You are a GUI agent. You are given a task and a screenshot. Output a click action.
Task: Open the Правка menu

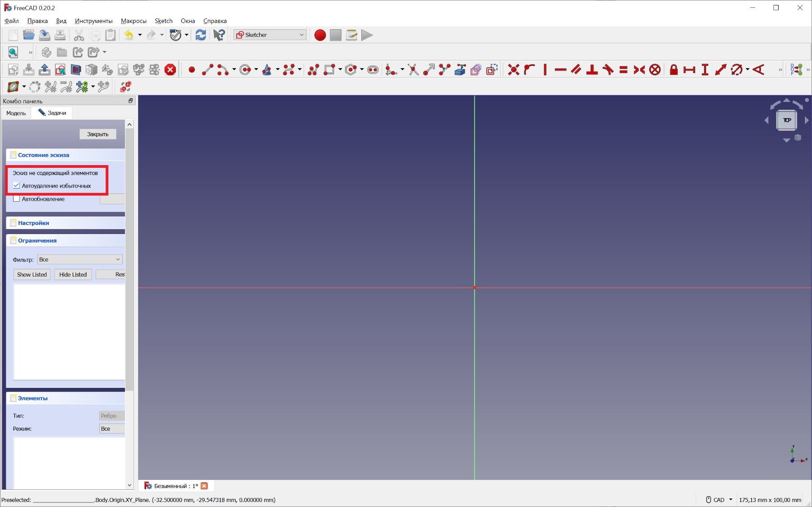point(37,21)
